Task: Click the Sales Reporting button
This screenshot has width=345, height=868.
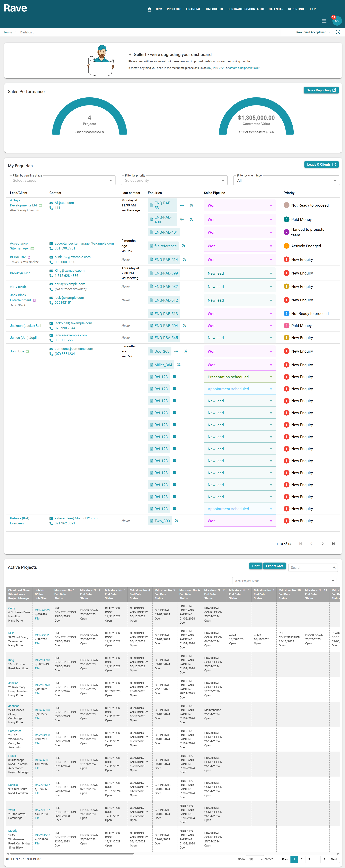Action: tap(321, 90)
